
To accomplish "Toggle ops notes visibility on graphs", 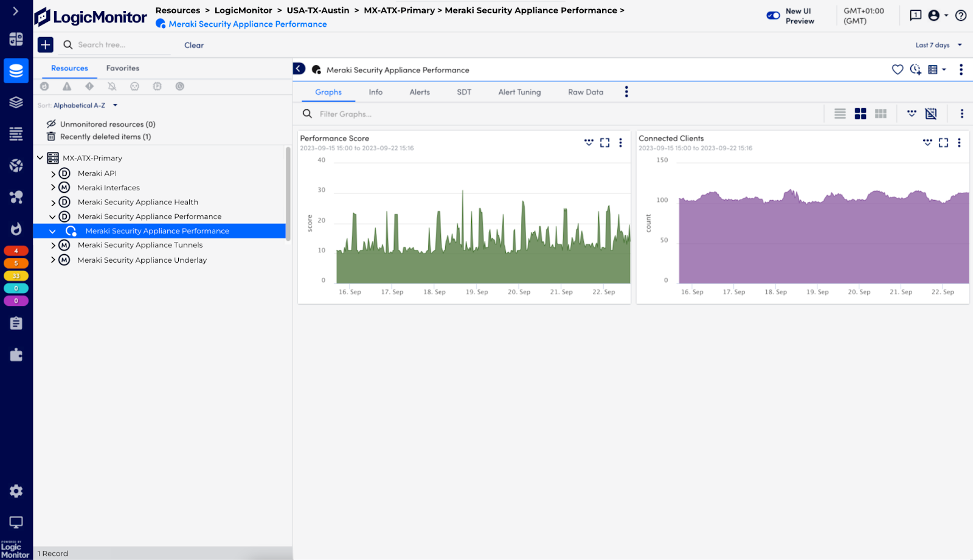I will tap(930, 113).
